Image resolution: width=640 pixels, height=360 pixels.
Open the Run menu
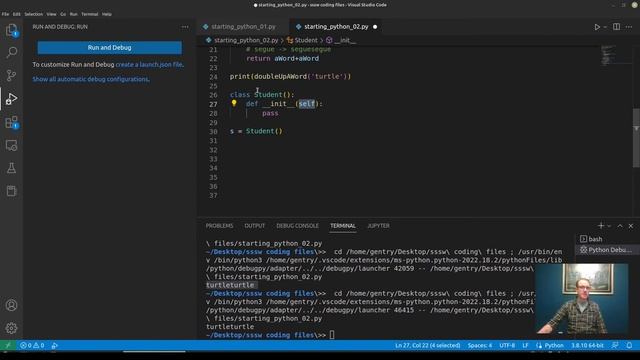[x=73, y=14]
